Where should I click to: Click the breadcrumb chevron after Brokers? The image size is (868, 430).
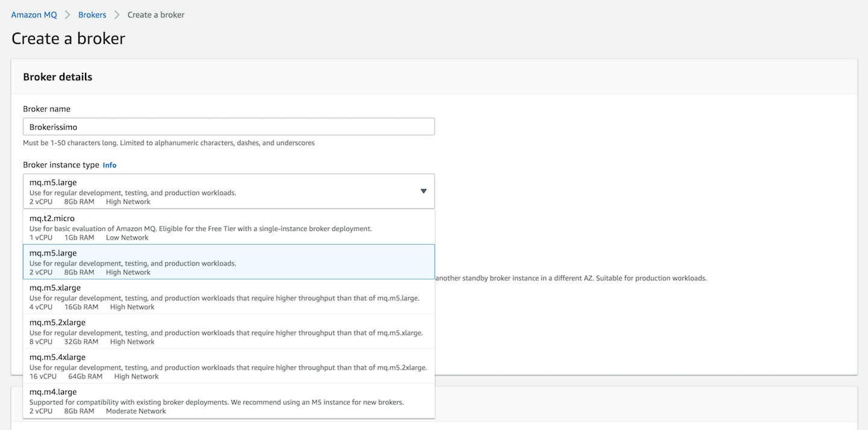tap(117, 14)
